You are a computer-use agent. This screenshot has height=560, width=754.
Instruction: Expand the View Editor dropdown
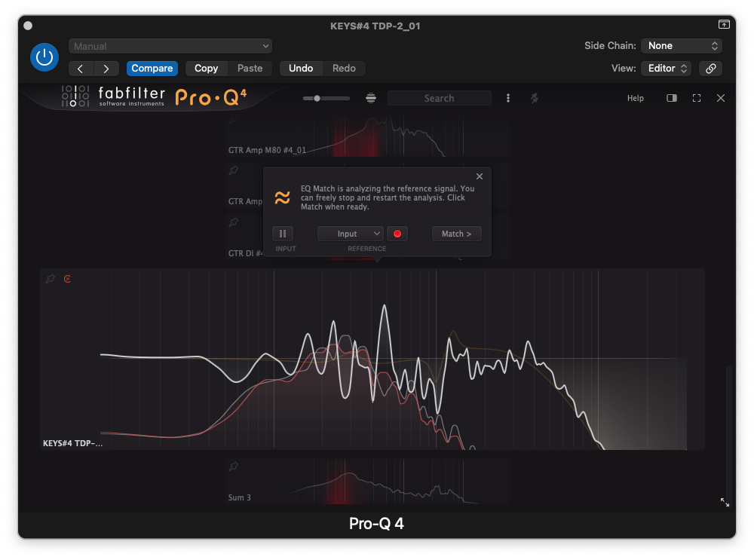666,69
